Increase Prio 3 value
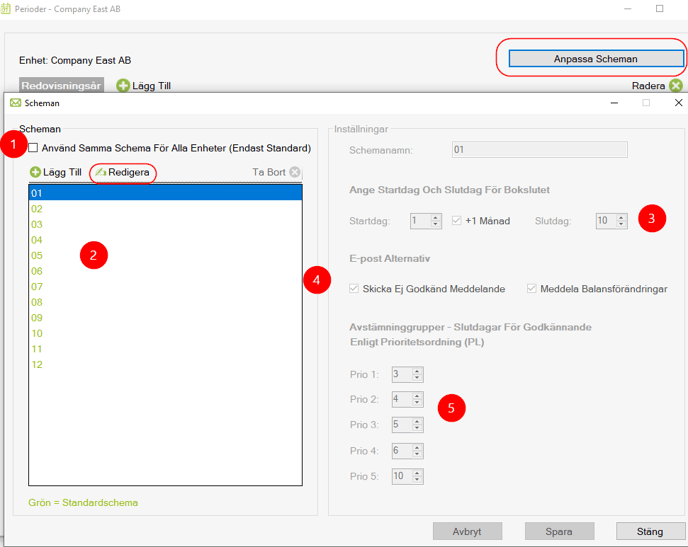The width and height of the screenshot is (688, 547). (417, 422)
